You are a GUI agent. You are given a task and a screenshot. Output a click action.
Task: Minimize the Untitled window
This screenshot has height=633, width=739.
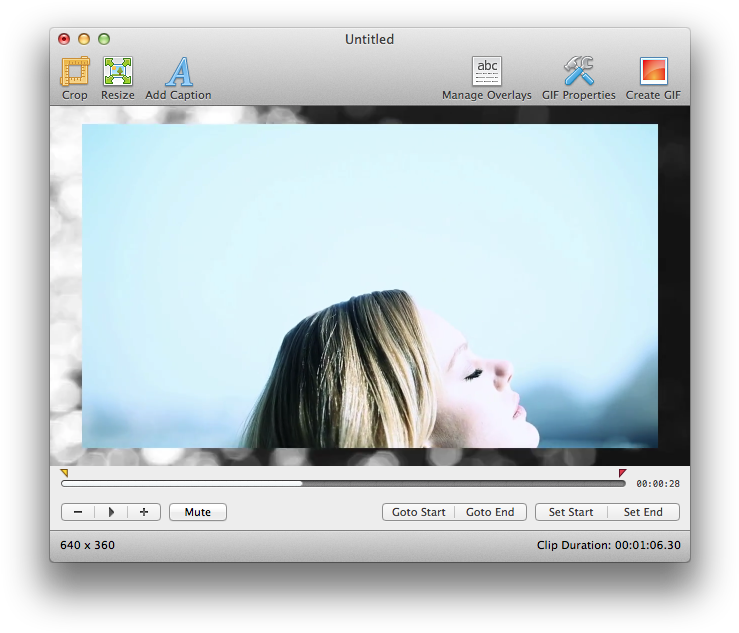point(84,39)
